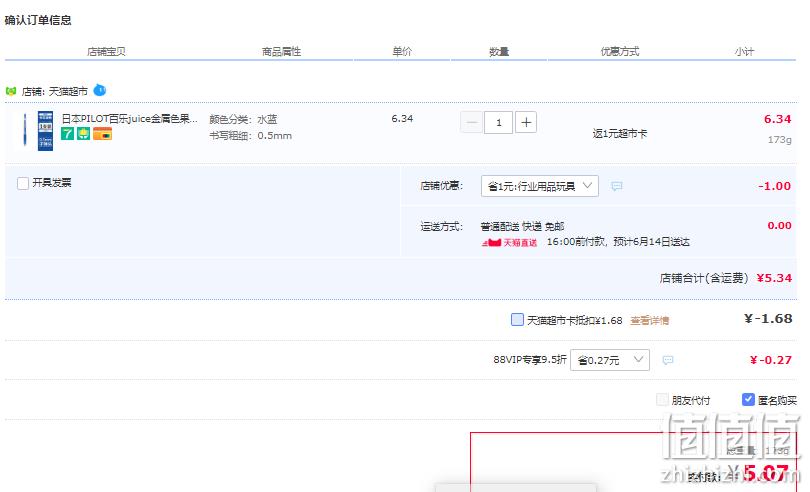This screenshot has height=492, width=810.
Task: Click the green shield service badge icon
Action: click(x=84, y=134)
